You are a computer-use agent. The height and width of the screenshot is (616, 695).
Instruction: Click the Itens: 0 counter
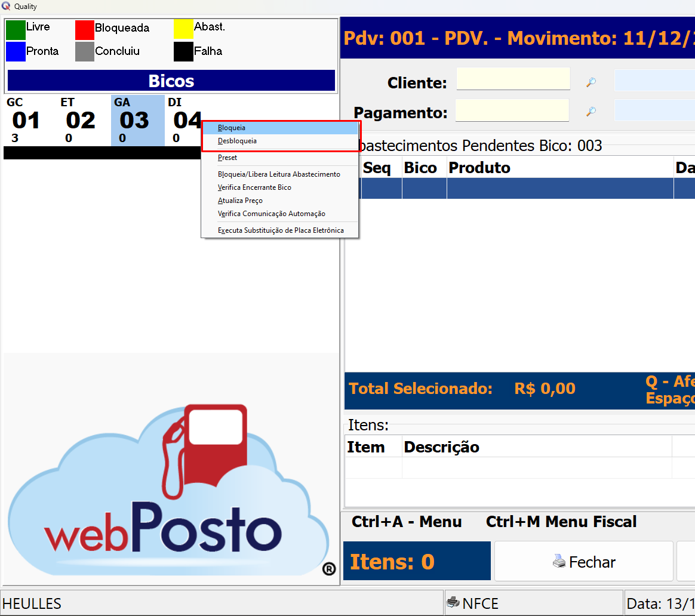pos(417,561)
